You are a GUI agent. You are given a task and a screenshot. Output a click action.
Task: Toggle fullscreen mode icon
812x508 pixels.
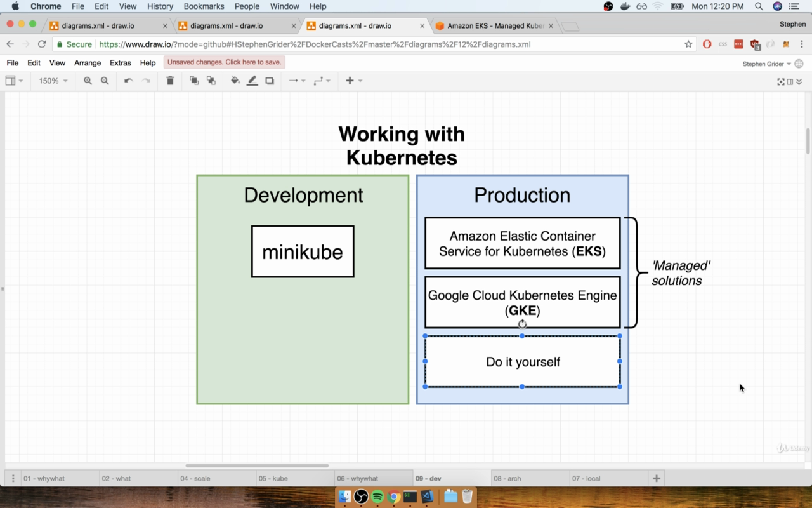[x=781, y=81]
